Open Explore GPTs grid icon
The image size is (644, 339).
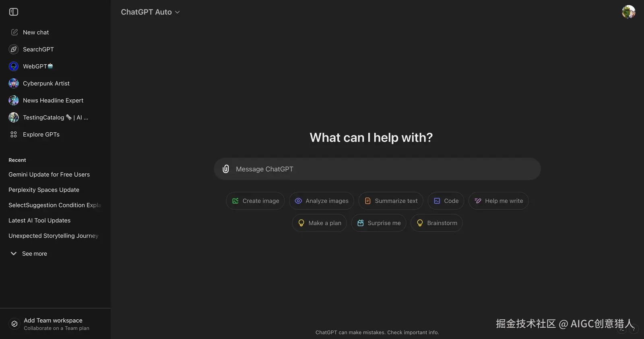click(x=14, y=134)
